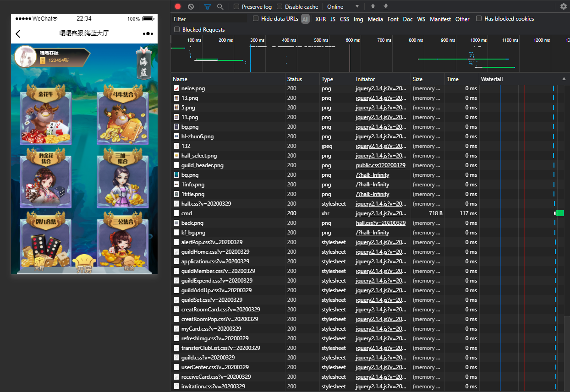Check the Disable cache option
The height and width of the screenshot is (392, 570).
click(x=280, y=6)
